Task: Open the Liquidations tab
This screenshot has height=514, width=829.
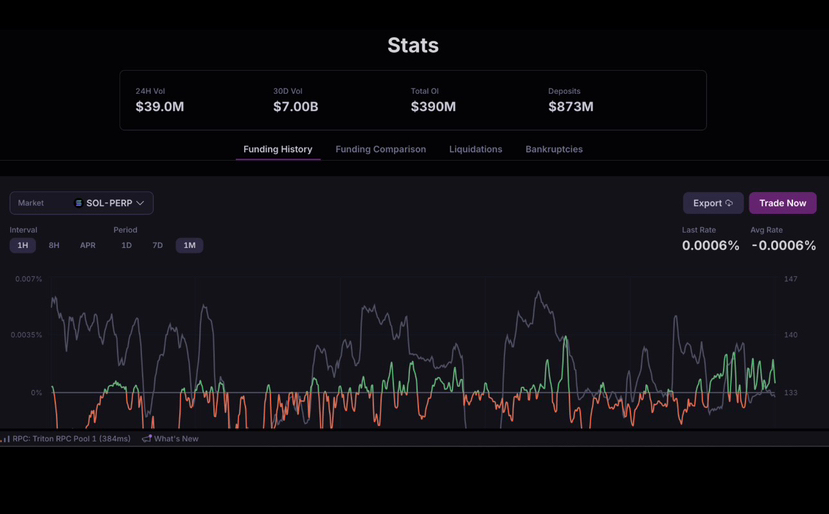Action: click(x=476, y=149)
